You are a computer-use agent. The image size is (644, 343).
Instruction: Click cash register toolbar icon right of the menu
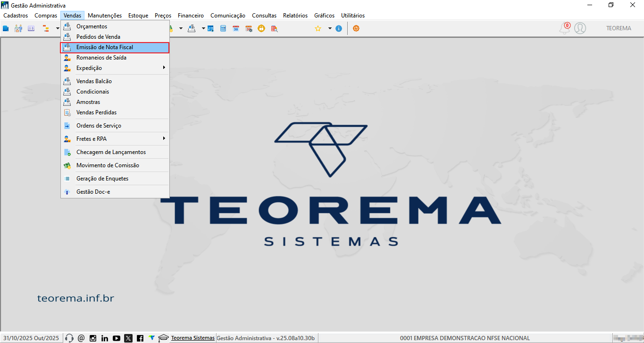[x=192, y=28]
